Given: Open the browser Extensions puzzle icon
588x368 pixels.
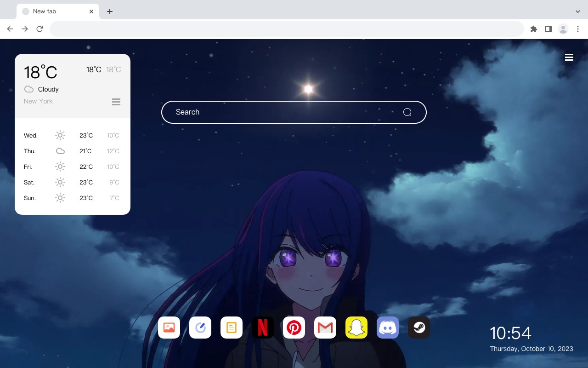Looking at the screenshot, I should (533, 29).
